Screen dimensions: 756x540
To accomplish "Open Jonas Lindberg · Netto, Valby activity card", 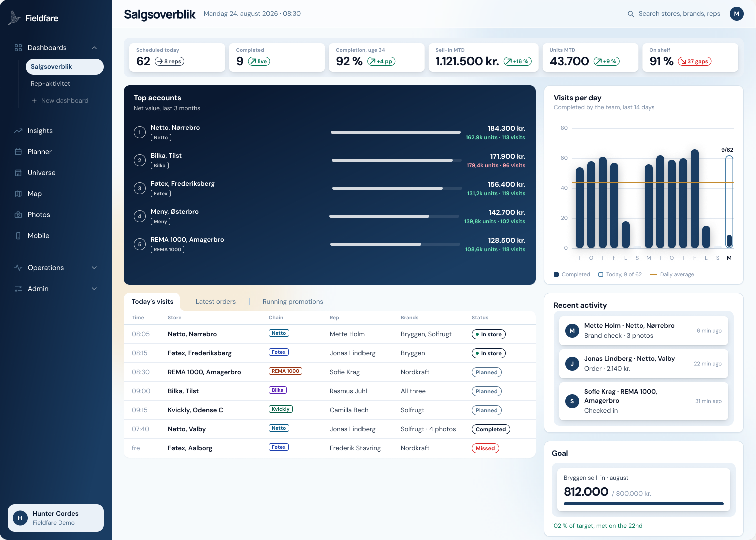I will point(644,364).
